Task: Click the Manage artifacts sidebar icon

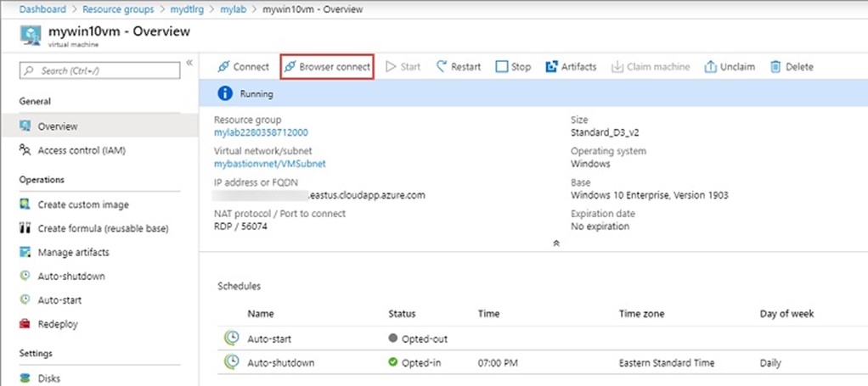Action: (25, 252)
